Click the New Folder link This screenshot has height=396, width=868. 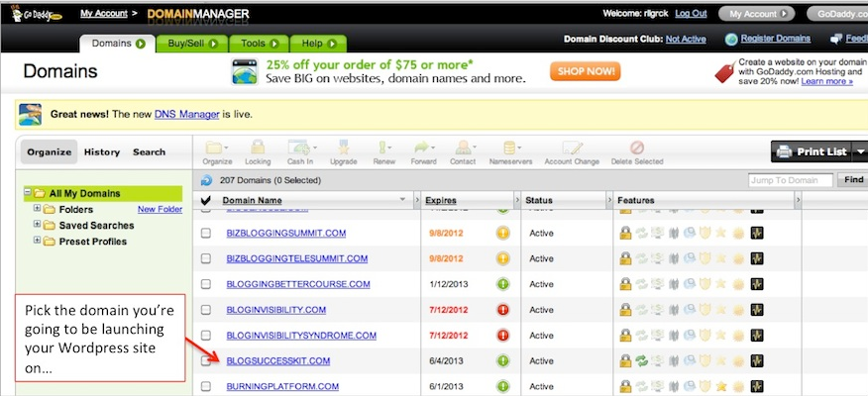[160, 209]
